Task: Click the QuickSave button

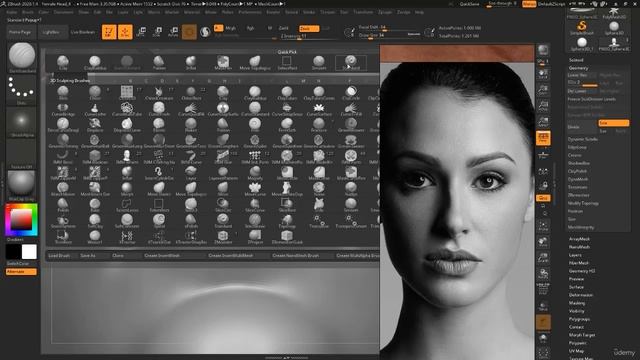Action: tap(469, 4)
